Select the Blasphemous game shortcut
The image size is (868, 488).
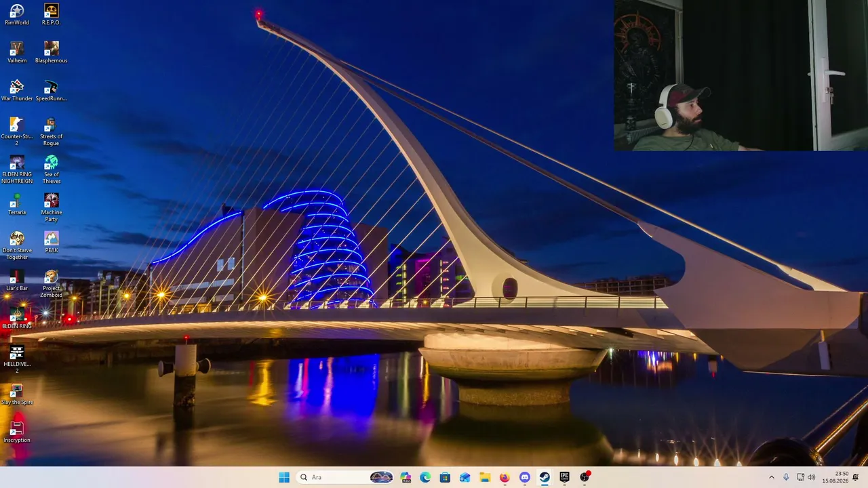click(51, 52)
